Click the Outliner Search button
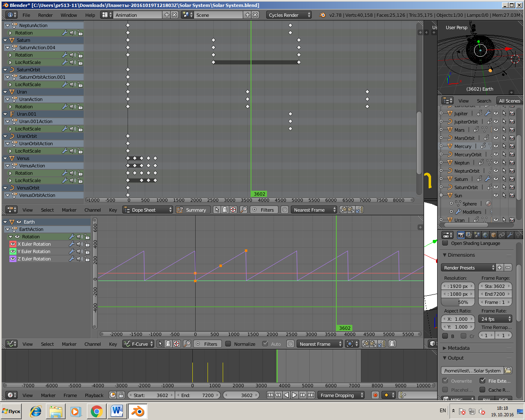The height and width of the screenshot is (420, 525). pyautogui.click(x=484, y=101)
